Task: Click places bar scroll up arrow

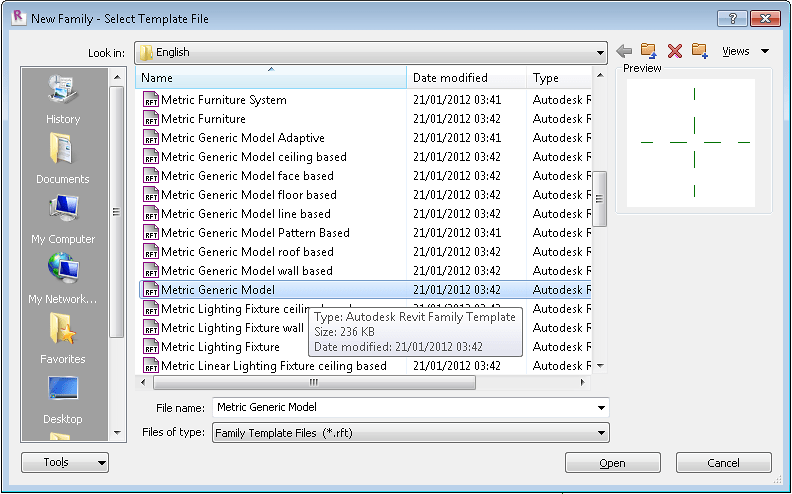Action: pyautogui.click(x=117, y=77)
